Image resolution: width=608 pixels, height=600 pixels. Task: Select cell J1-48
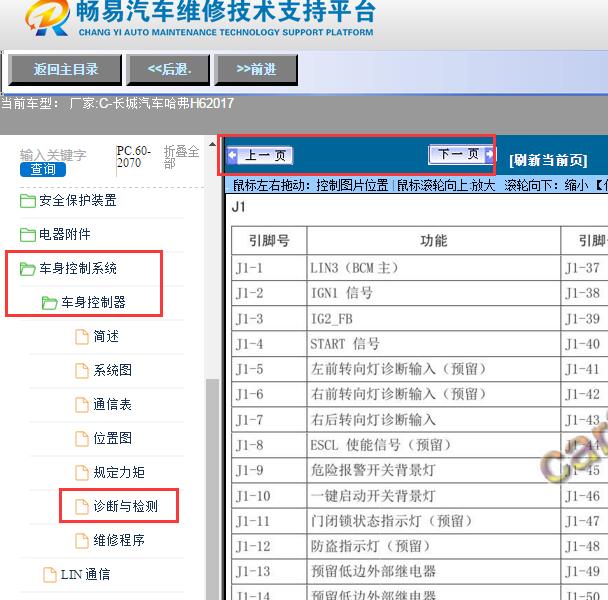coord(584,546)
